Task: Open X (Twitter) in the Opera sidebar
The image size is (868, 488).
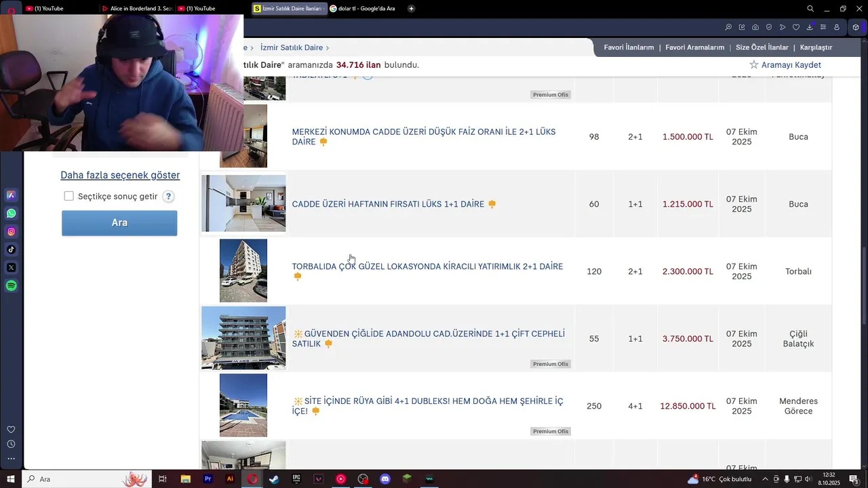Action: click(x=11, y=268)
